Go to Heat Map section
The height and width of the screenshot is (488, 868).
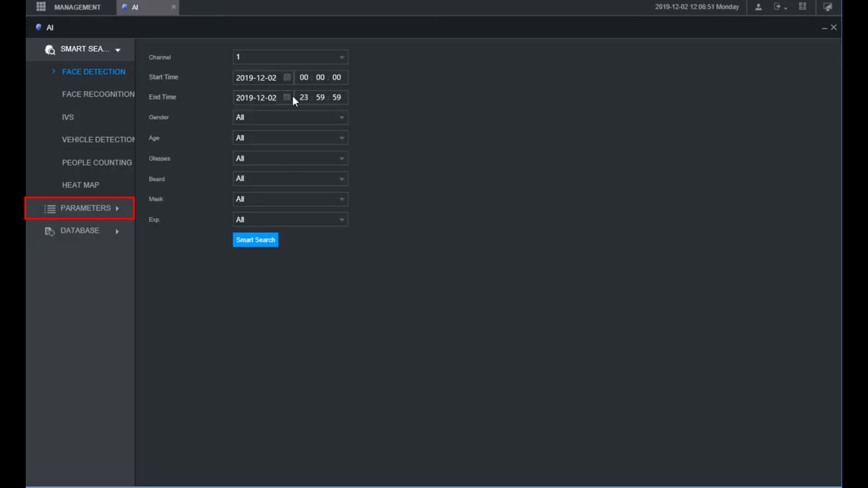pyautogui.click(x=80, y=185)
